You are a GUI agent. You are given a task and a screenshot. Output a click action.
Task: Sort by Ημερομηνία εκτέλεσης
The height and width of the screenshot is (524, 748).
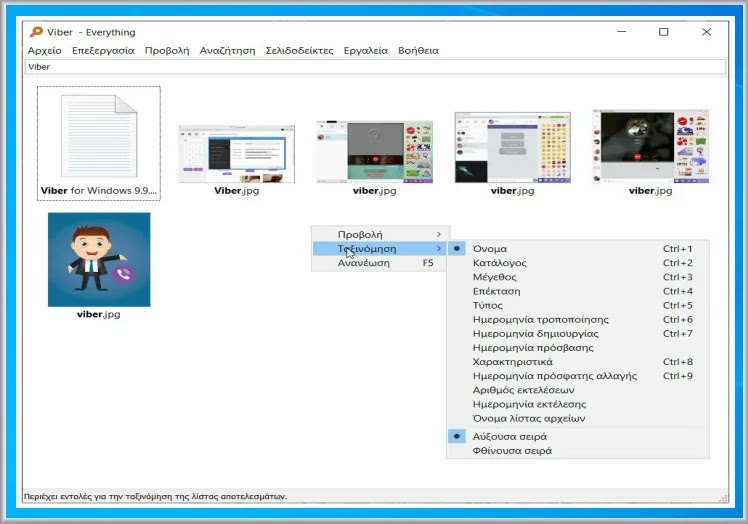pyautogui.click(x=578, y=404)
